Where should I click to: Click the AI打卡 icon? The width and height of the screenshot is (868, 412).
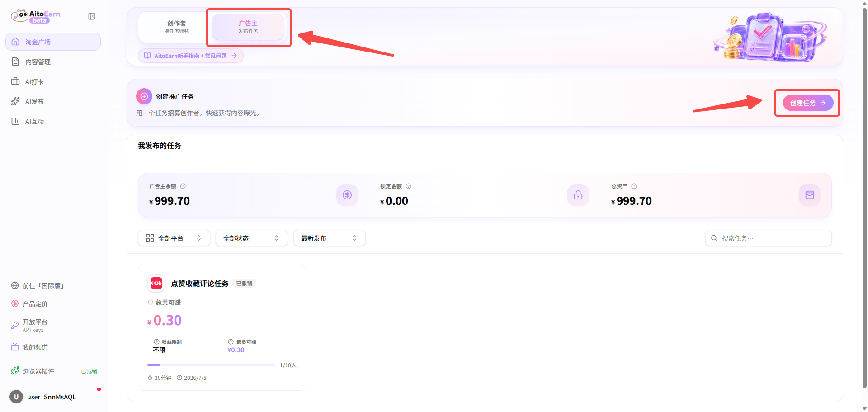(x=15, y=81)
